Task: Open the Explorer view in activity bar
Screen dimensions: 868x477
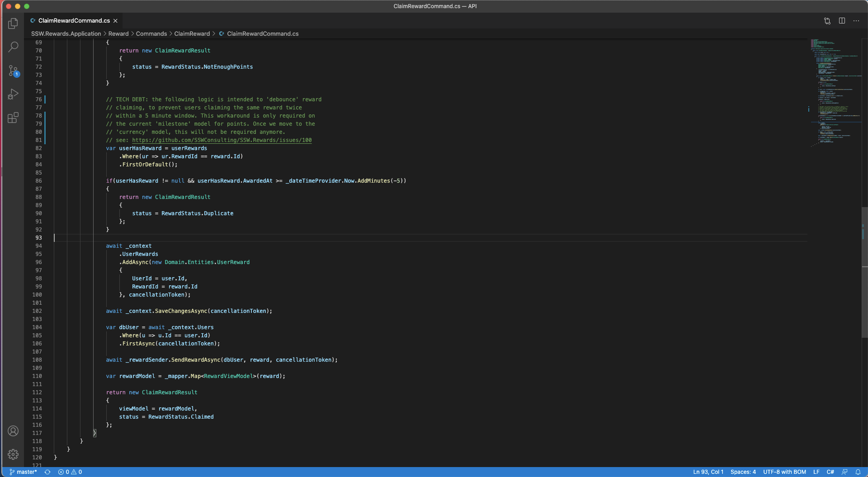Action: [13, 23]
